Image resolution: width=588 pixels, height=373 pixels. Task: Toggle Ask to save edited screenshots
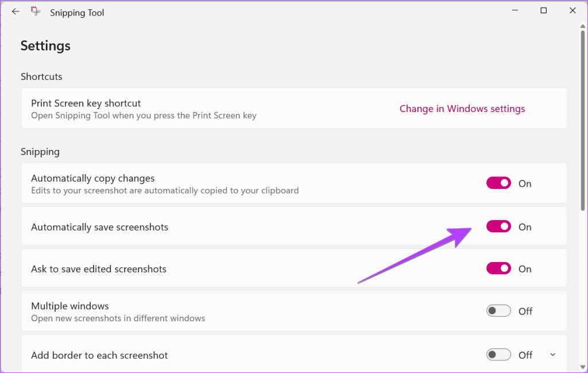tap(498, 268)
